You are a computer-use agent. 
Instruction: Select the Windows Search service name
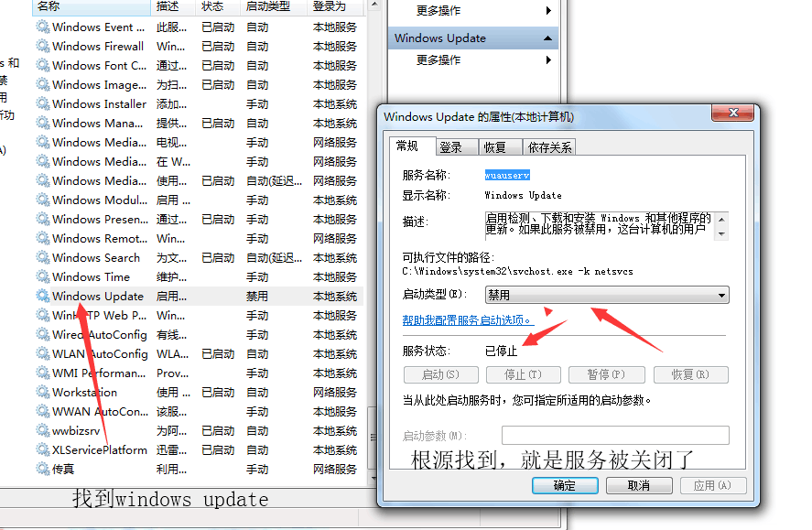coord(96,258)
